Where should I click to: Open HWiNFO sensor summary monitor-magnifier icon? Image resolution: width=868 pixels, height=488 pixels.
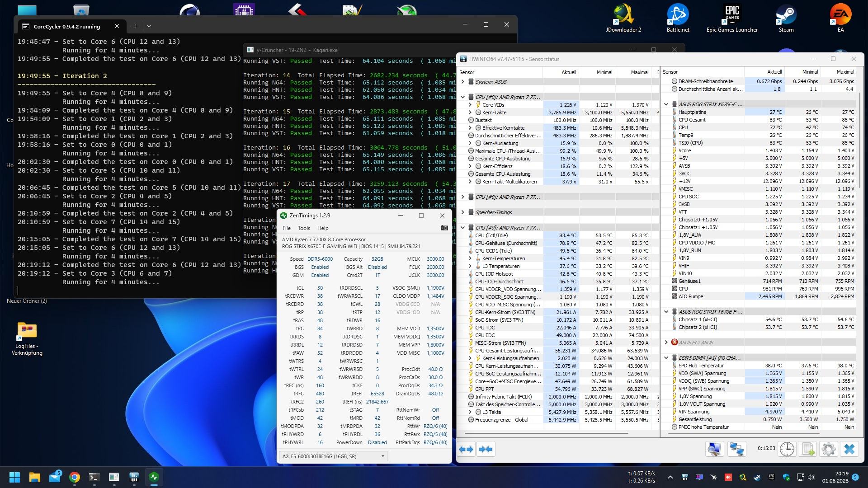[714, 449]
